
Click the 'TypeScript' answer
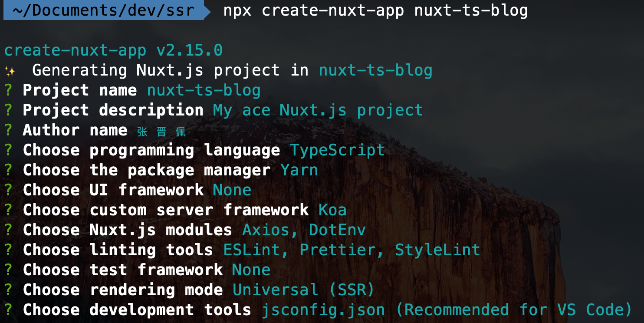coord(338,150)
